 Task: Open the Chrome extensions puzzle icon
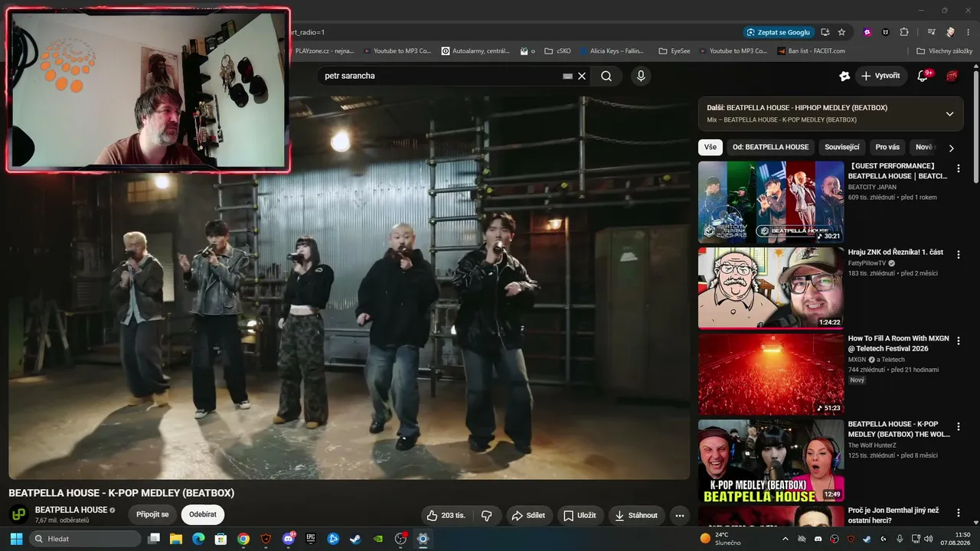click(x=904, y=32)
